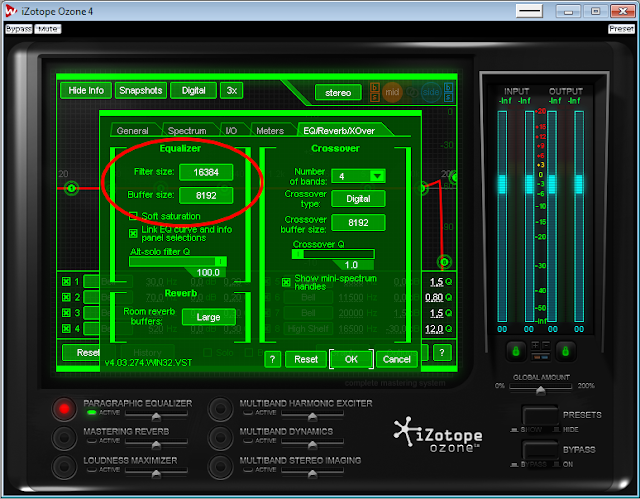Open the Crossover buffer size 8192 selector

point(358,222)
